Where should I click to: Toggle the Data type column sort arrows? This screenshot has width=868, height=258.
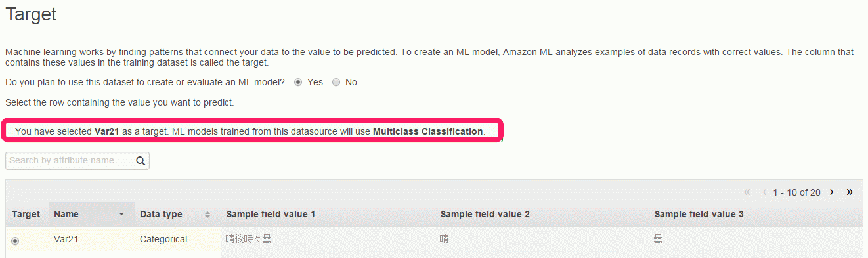click(x=207, y=215)
